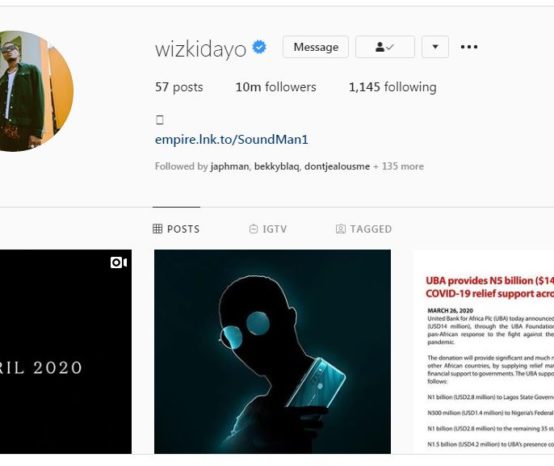Switch to the TAGGED tab
Viewport: 554px width, 466px height.
click(x=364, y=229)
